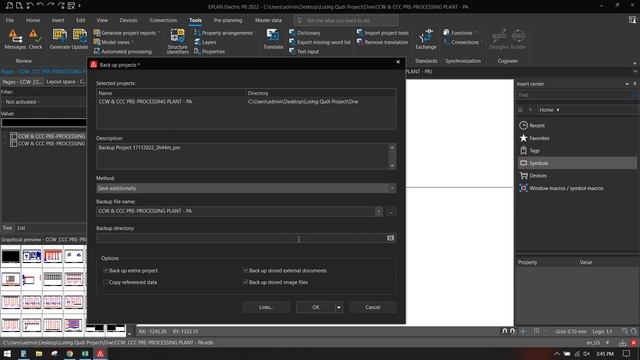The image size is (640, 360).
Task: Click the Insert center home icon
Action: point(520,109)
